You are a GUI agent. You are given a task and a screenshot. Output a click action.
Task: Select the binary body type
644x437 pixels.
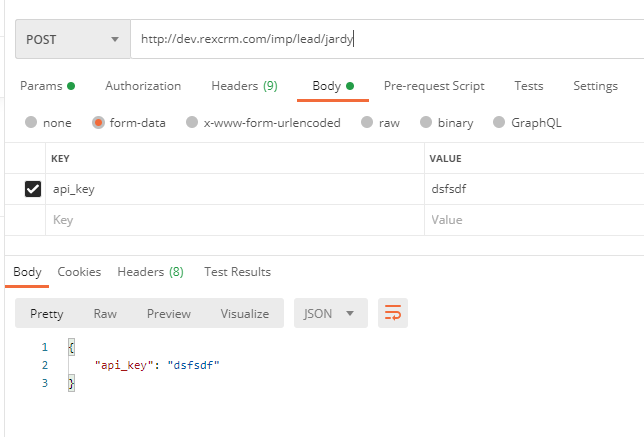(427, 123)
